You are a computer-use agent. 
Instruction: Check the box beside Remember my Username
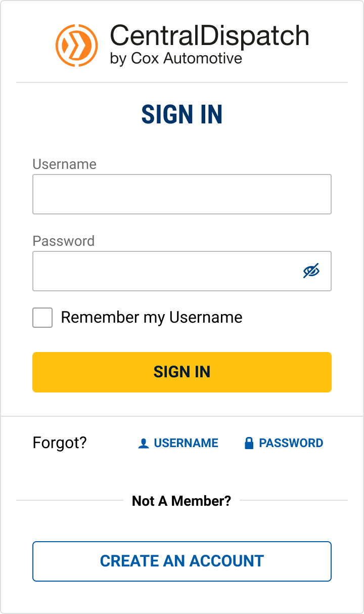pyautogui.click(x=42, y=318)
